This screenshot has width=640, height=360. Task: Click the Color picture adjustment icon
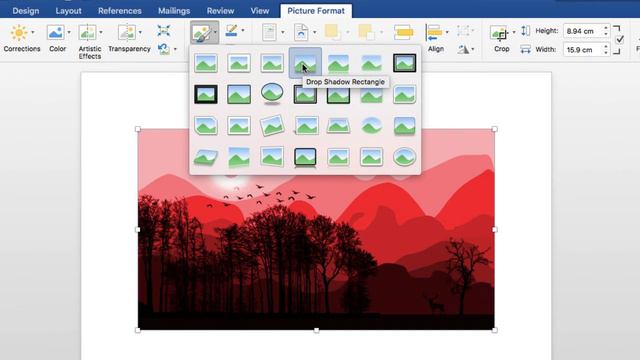[x=56, y=33]
